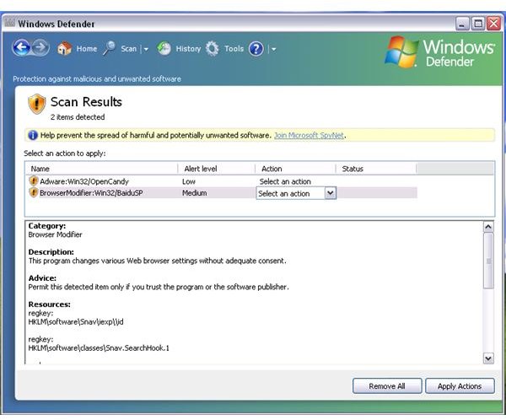Follow the Join Microsoft SpyNet link
The height and width of the screenshot is (420, 506).
[x=309, y=135]
